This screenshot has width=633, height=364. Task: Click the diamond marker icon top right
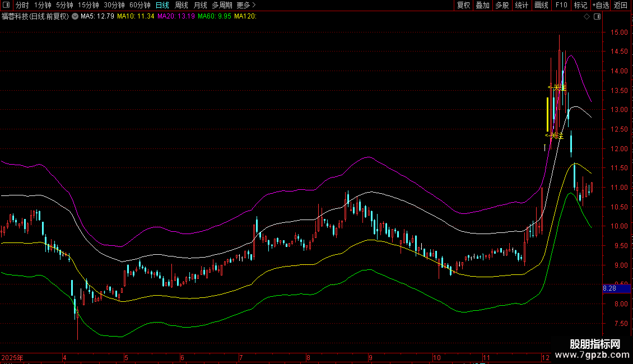(x=587, y=17)
